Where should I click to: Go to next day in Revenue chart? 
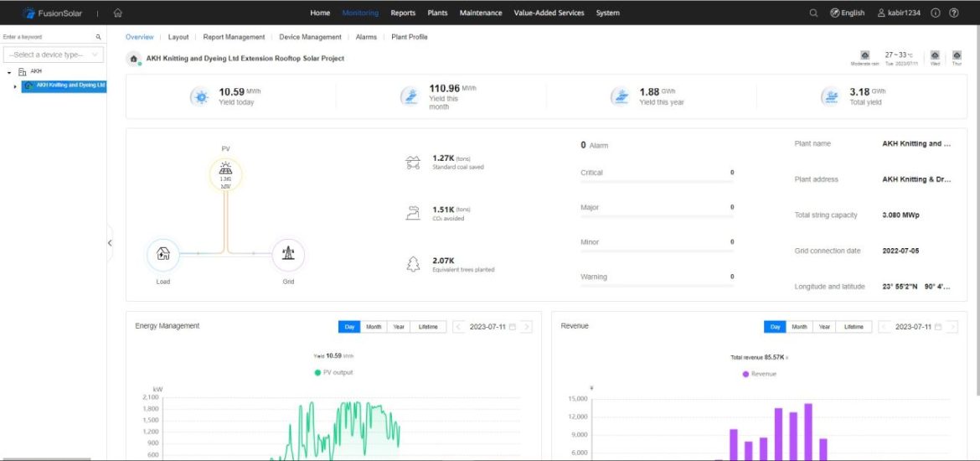(952, 327)
